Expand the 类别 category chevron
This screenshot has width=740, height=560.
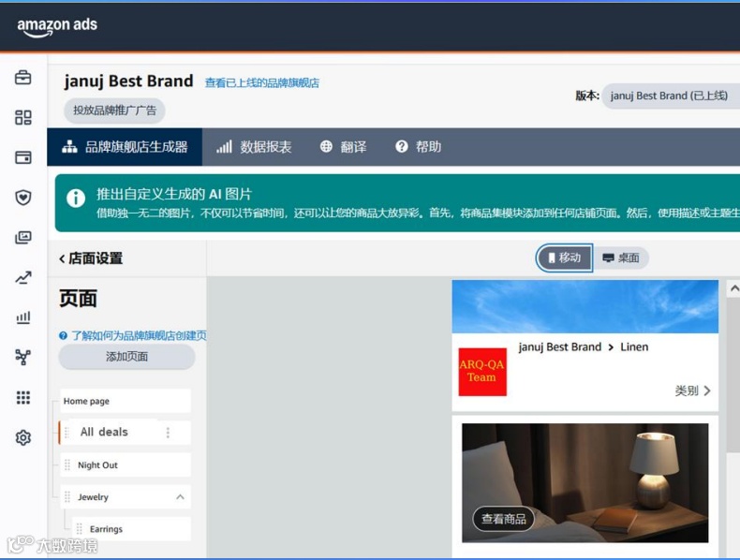click(x=707, y=391)
